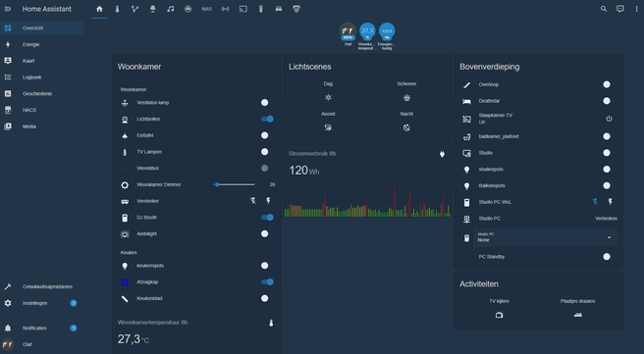Screen dimensions: 644x354
Task: Open Instellingen settings
Action: coord(42,303)
